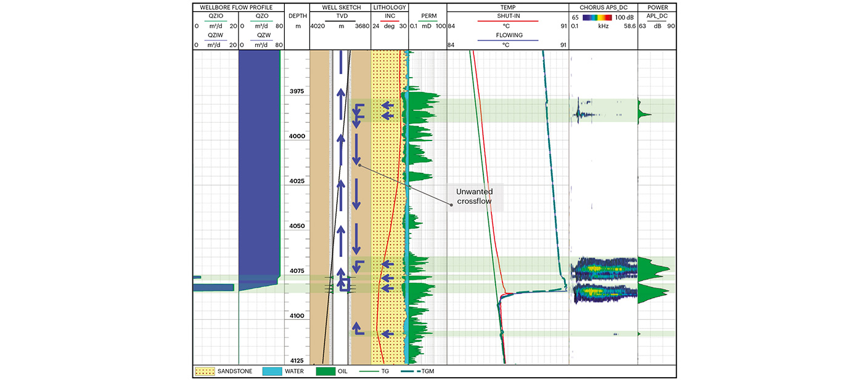Screen dimensions: 868x382
Task: Select the PERM curve label
Action: 427,16
